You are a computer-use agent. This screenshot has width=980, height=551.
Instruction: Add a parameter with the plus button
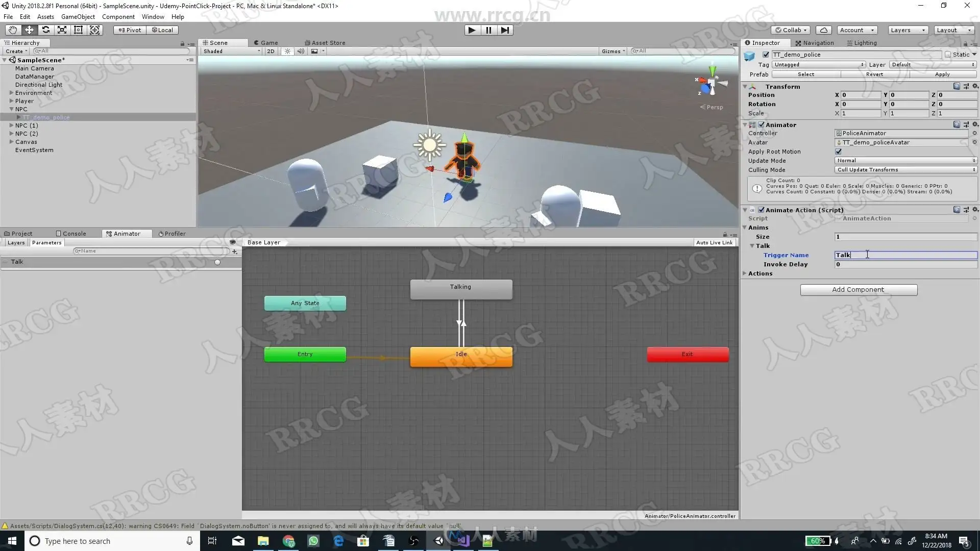click(235, 251)
